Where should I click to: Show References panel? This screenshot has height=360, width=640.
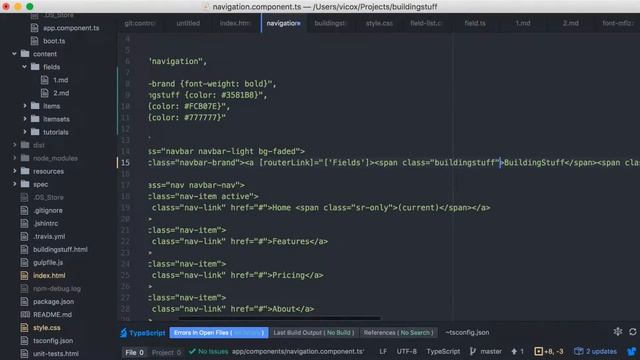[398, 333]
